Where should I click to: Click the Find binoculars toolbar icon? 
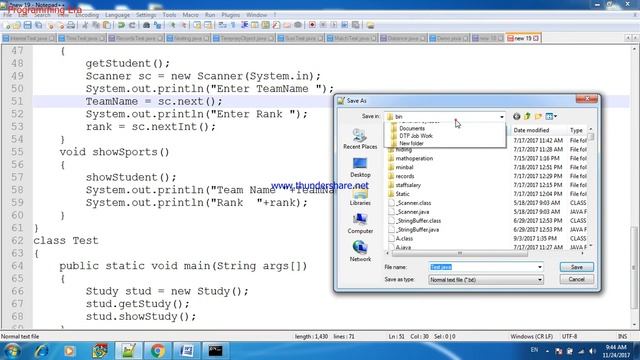tap(147, 25)
